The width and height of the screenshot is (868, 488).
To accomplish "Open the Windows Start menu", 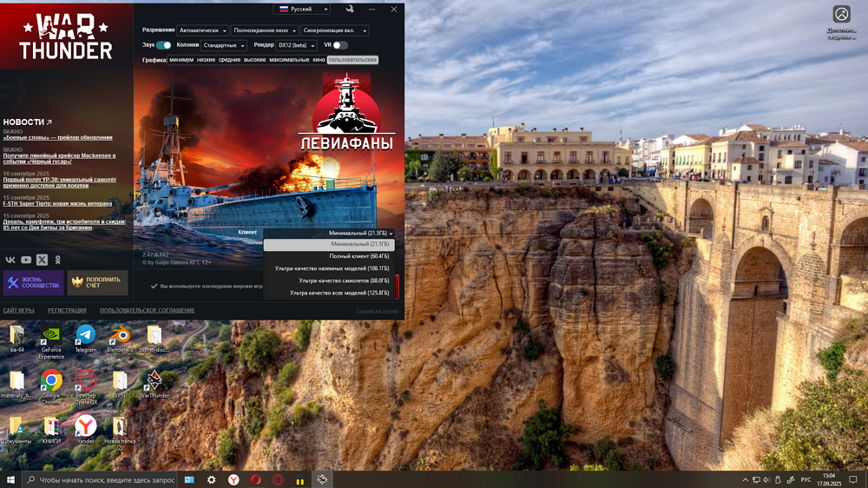I will [x=10, y=479].
